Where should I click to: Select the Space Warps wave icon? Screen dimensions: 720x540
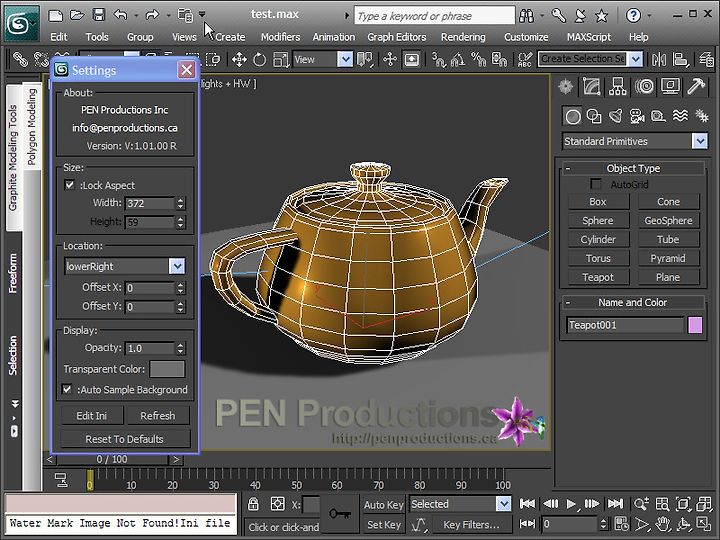click(680, 116)
